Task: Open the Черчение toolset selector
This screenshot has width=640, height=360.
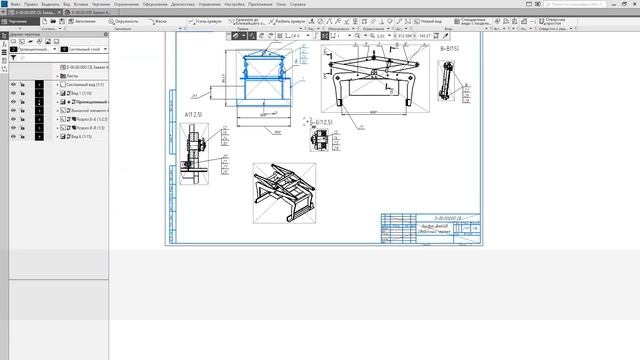Action: tap(20, 21)
